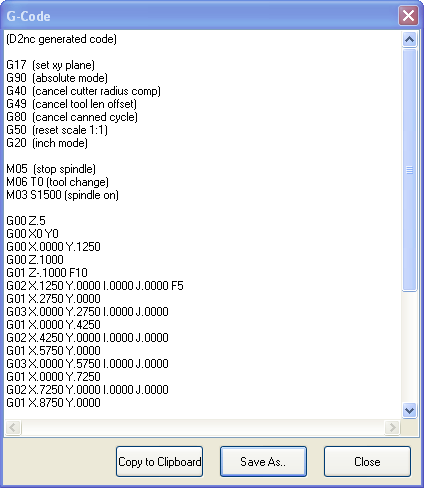This screenshot has width=424, height=488.
Task: Open the Save As dialog
Action: (263, 461)
